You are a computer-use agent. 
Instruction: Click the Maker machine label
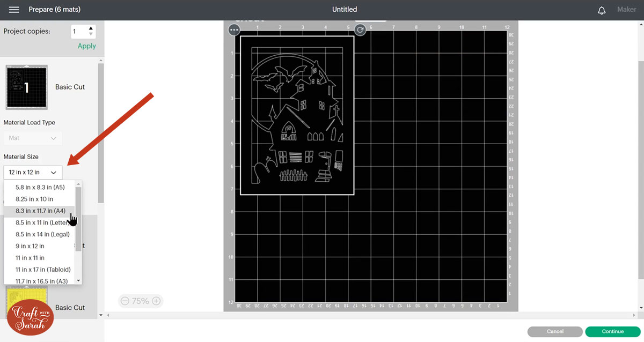coord(626,10)
